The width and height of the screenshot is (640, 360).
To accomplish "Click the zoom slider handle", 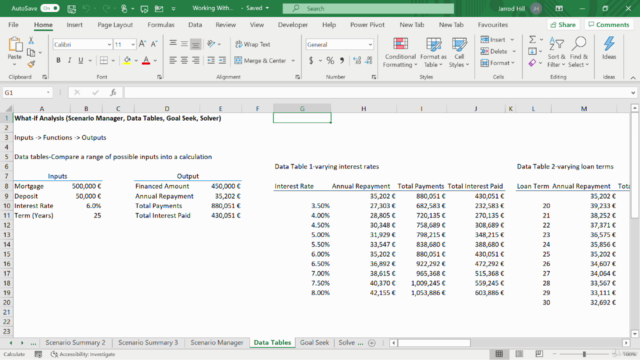I will click(x=584, y=354).
